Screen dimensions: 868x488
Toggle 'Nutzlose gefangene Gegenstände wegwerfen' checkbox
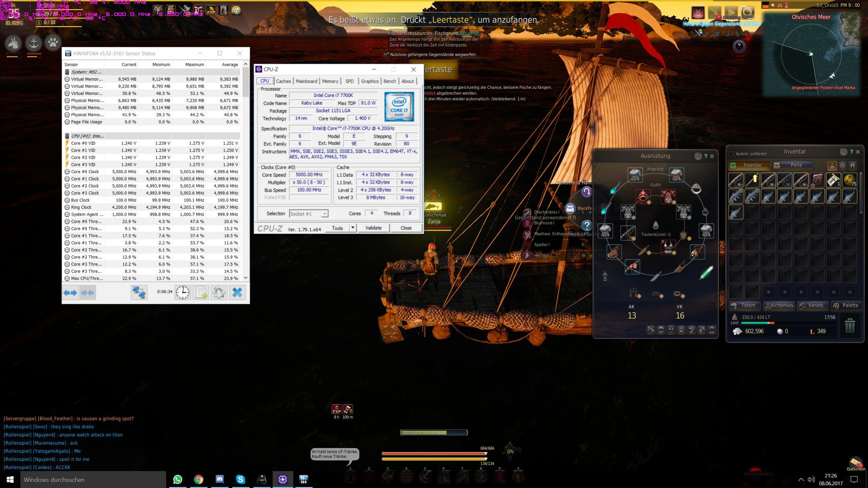coord(386,55)
